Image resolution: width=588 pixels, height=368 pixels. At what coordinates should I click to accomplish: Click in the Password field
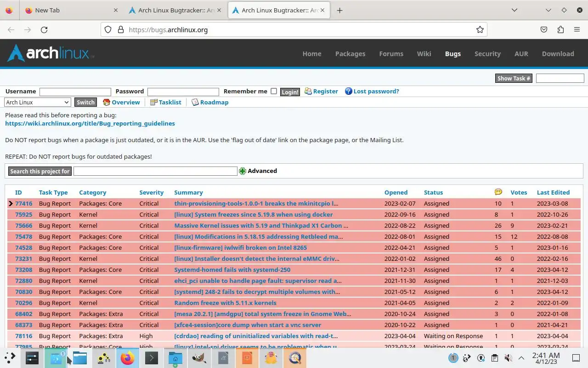[183, 92]
